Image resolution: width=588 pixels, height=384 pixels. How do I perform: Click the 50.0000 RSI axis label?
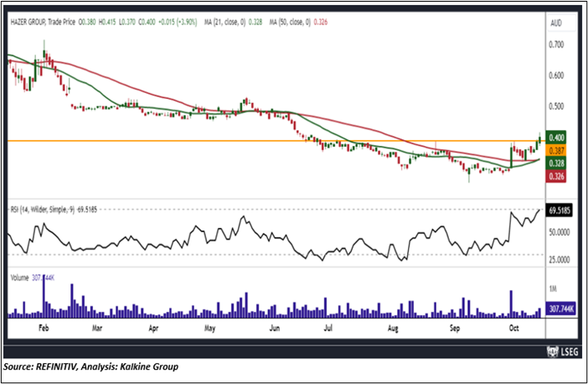(560, 232)
